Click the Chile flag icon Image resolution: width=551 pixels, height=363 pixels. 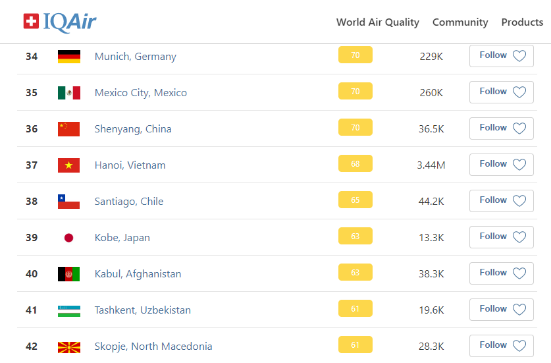pos(69,201)
